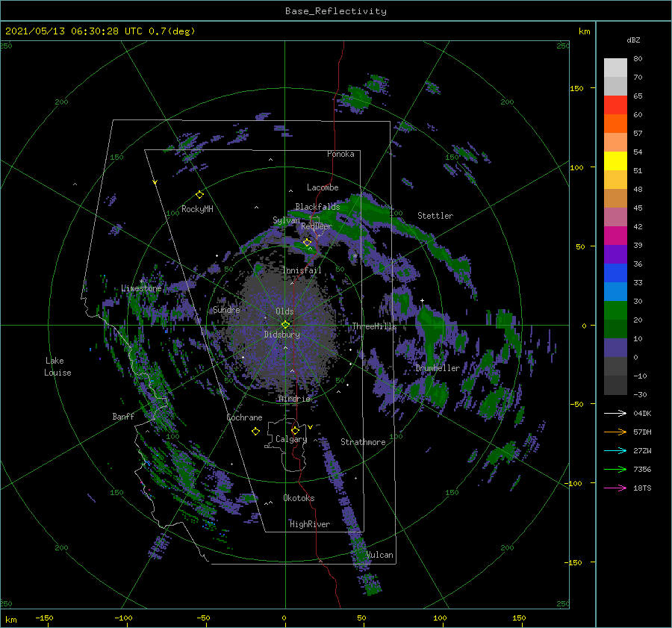Screen dimensions: 672x628
Task: Click the Sylvan label
Action: 286,220
